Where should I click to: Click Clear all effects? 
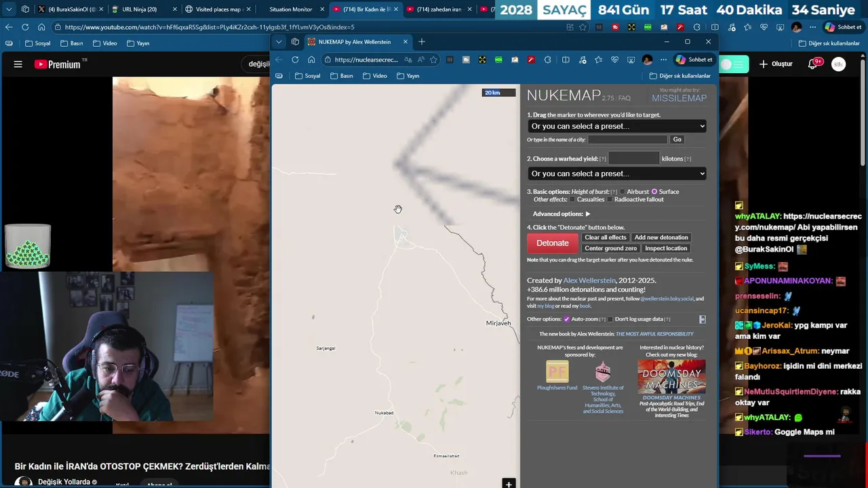(x=606, y=237)
